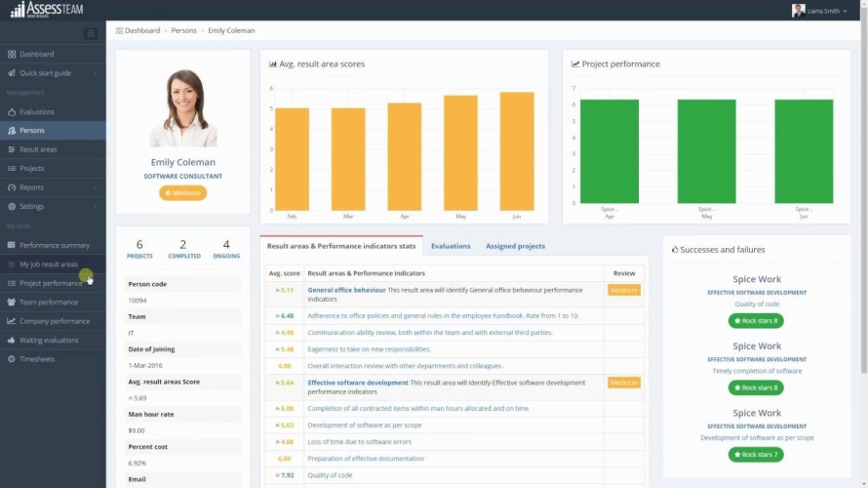Open Team performance via its icon
Viewport: 868px width, 488px height.
point(12,303)
